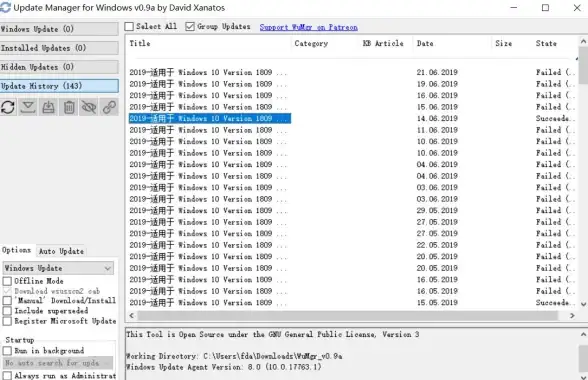This screenshot has width=588, height=380.
Task: Switch to the Auto Update tab
Action: pyautogui.click(x=61, y=251)
